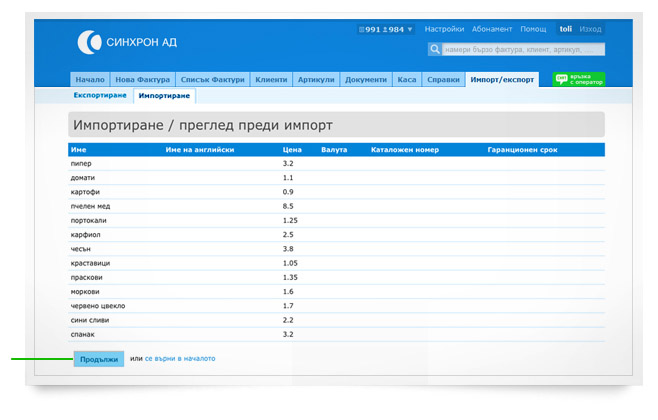
Task: Open the Помощ link
Action: (x=533, y=30)
